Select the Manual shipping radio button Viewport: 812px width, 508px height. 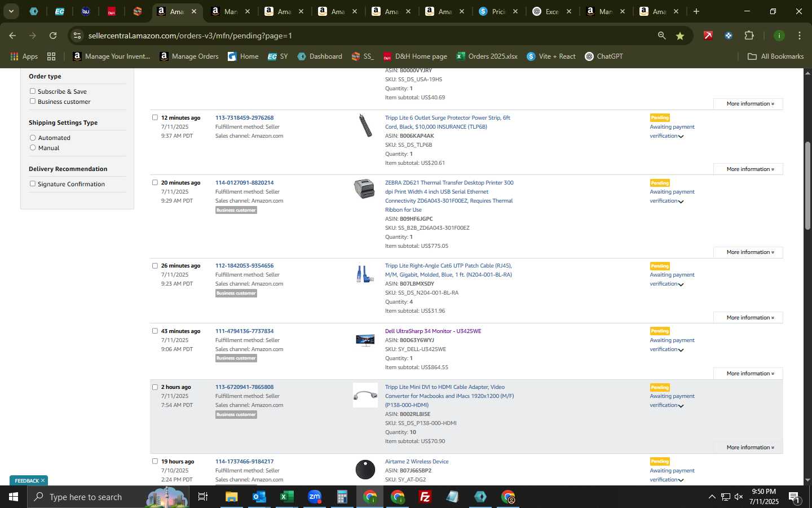point(33,147)
